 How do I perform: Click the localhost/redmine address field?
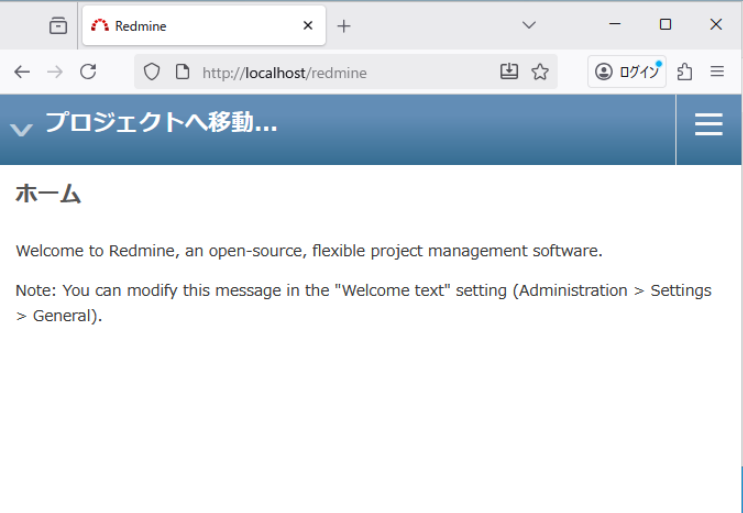[x=330, y=72]
